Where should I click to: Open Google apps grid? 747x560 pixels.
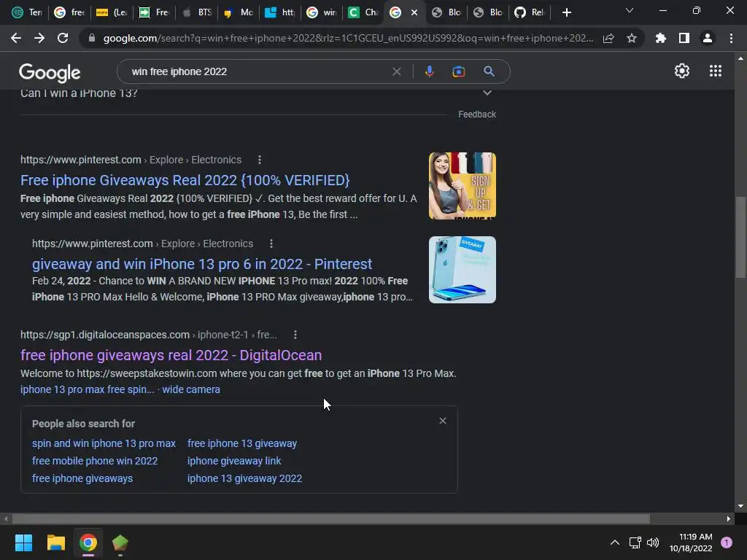pyautogui.click(x=716, y=71)
